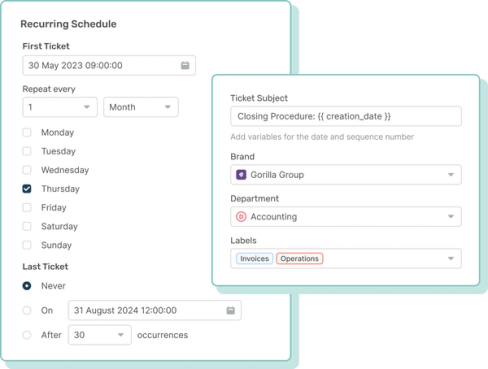Choose the After occurrences radio option
This screenshot has height=369, width=488.
click(27, 335)
